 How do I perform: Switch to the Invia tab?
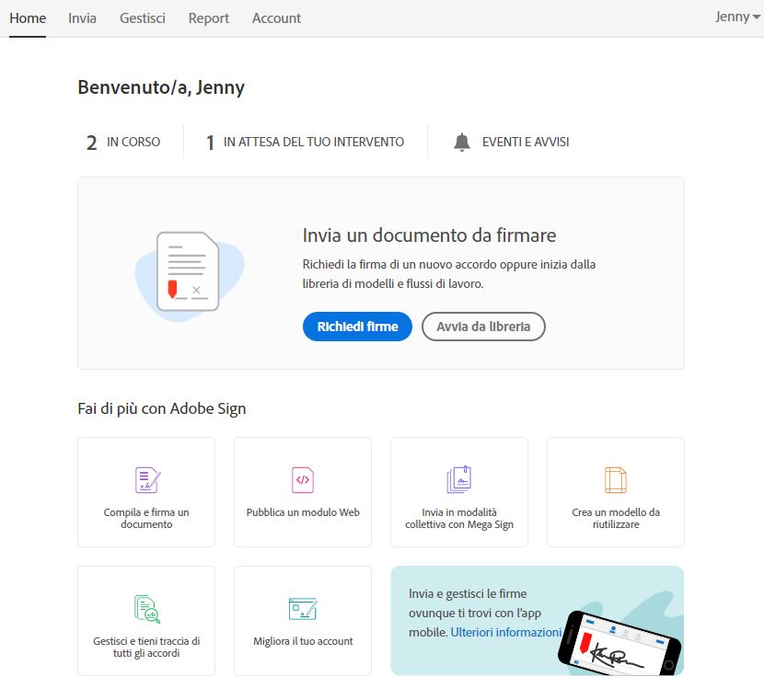click(82, 18)
